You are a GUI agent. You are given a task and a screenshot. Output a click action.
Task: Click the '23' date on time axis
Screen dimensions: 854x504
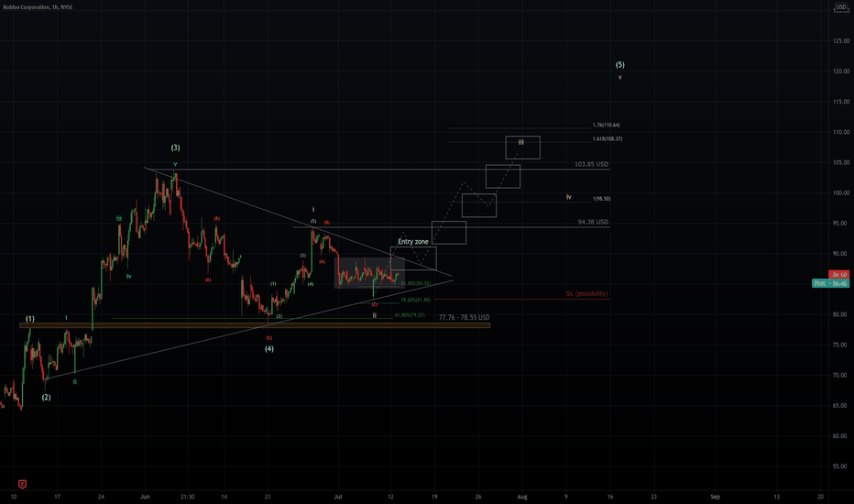653,497
